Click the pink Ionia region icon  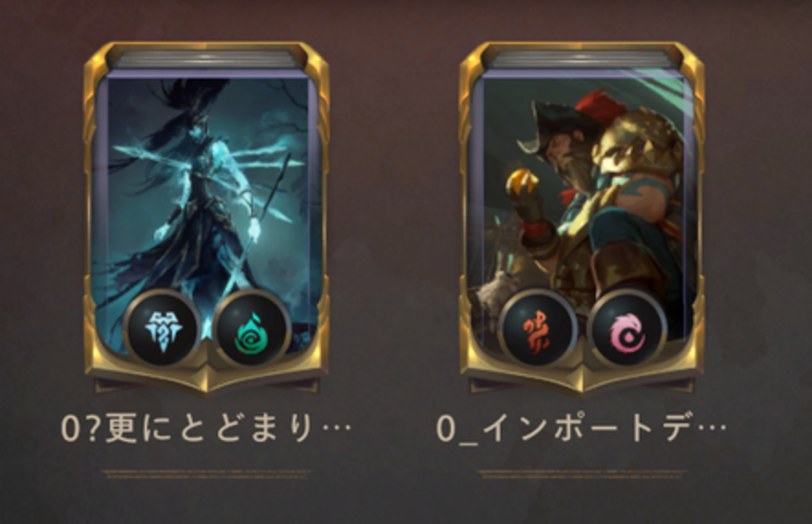[x=627, y=329]
